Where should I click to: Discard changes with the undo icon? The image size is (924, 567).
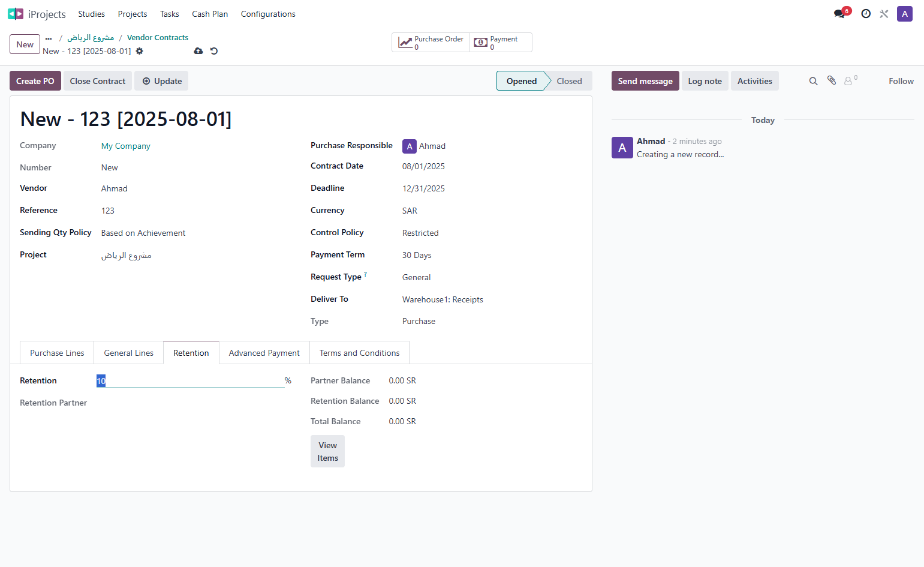(x=214, y=51)
